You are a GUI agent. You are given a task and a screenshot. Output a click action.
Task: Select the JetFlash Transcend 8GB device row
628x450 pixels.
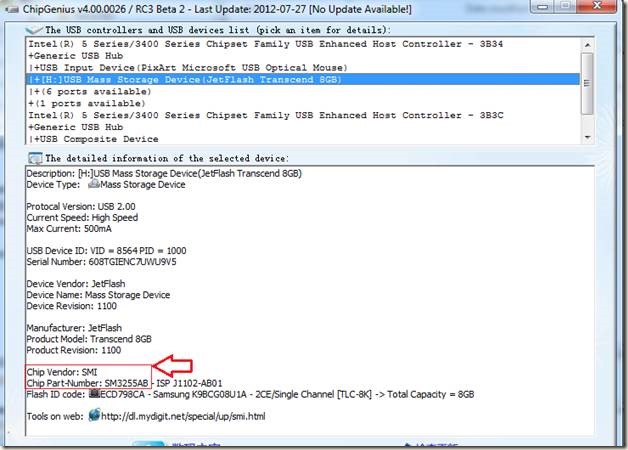tap(303, 79)
